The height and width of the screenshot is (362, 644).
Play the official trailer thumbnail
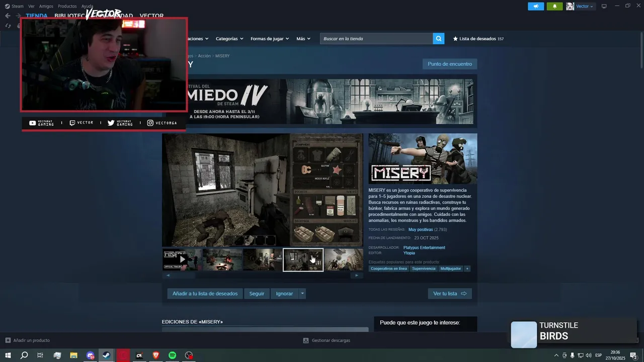pos(182,259)
